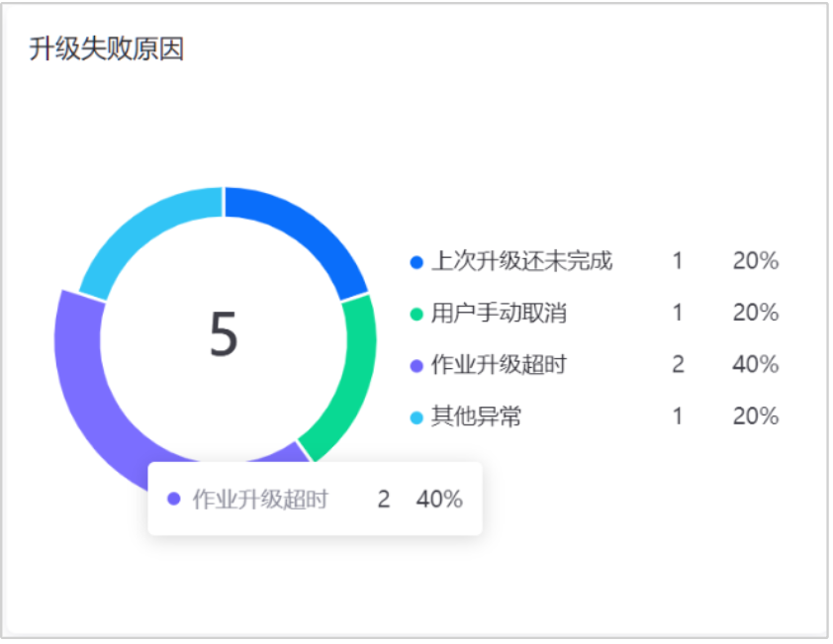The image size is (833, 644).
Task: Click the blue dot beside 上次升级还未完成
Action: click(x=416, y=262)
